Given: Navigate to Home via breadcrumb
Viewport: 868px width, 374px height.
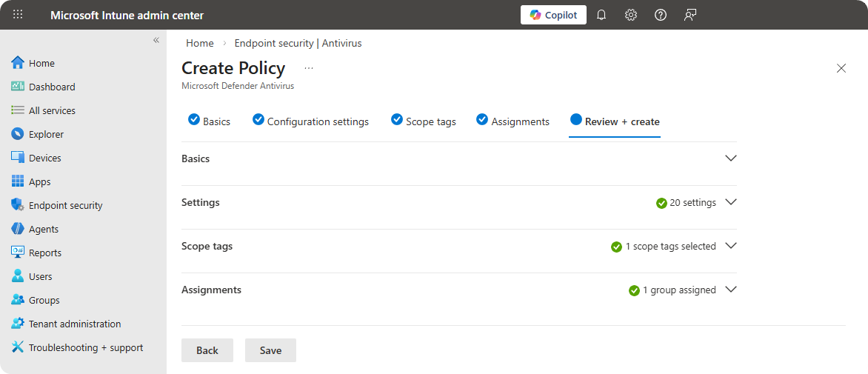Looking at the screenshot, I should tap(200, 43).
